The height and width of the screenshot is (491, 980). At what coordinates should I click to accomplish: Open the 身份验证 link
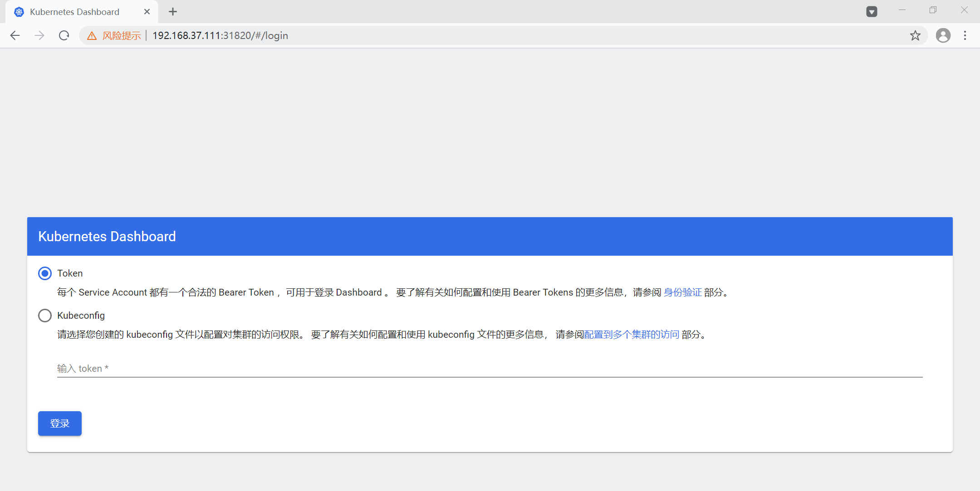pos(683,292)
